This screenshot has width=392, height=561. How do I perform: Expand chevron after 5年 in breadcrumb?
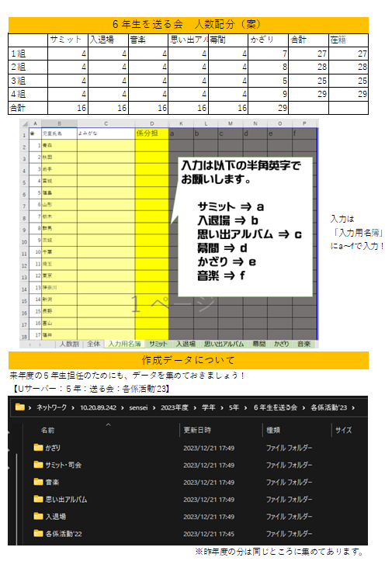pos(245,408)
